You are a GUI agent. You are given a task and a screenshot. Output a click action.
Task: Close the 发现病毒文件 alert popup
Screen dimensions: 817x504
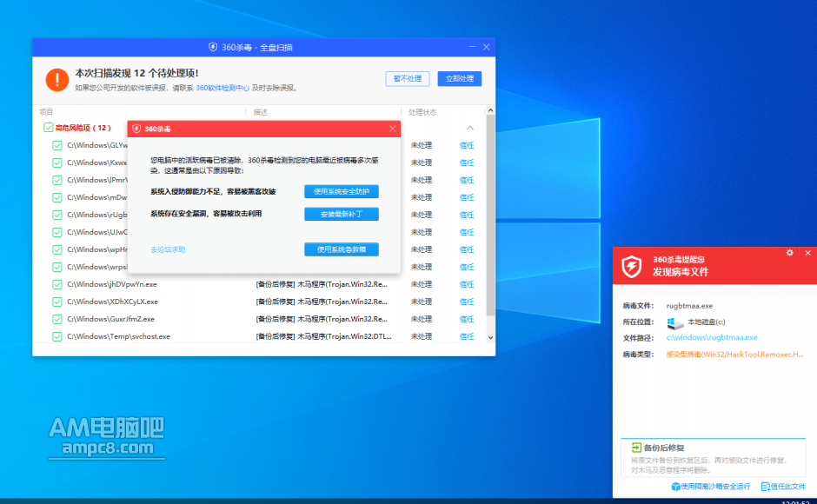(807, 253)
